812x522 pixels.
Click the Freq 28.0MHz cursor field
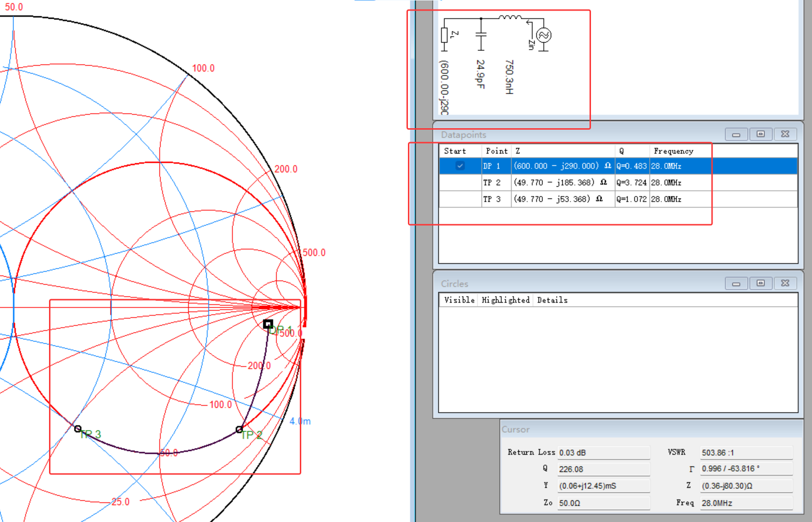click(x=746, y=503)
